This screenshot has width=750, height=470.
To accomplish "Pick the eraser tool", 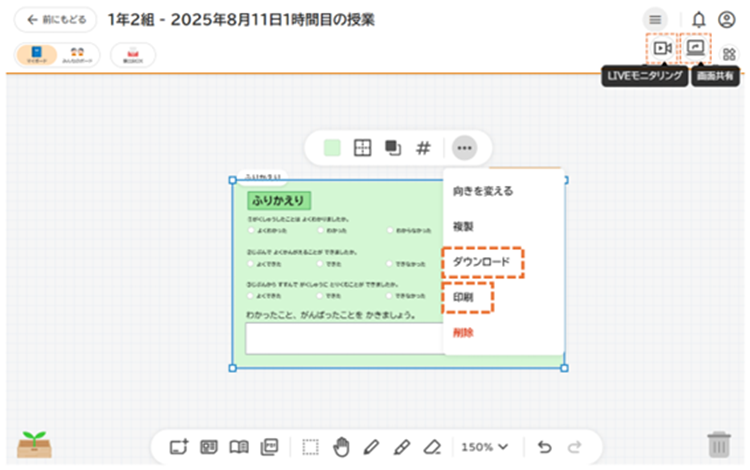I will (431, 447).
